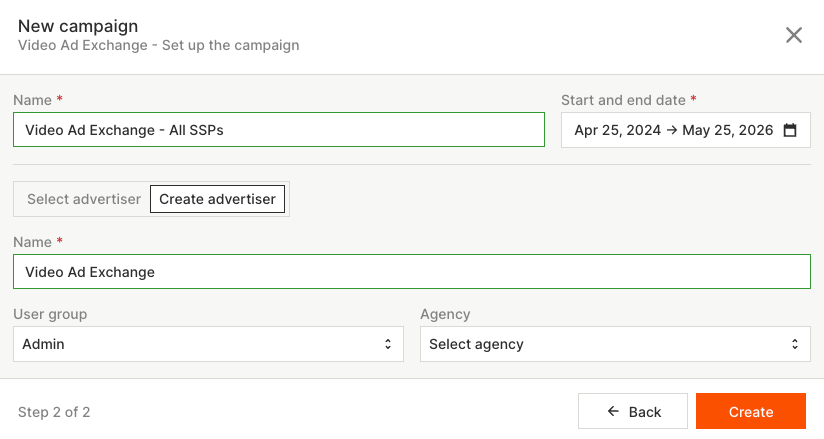The height and width of the screenshot is (439, 824).
Task: Click the 'Start and end date' label
Action: click(x=624, y=100)
